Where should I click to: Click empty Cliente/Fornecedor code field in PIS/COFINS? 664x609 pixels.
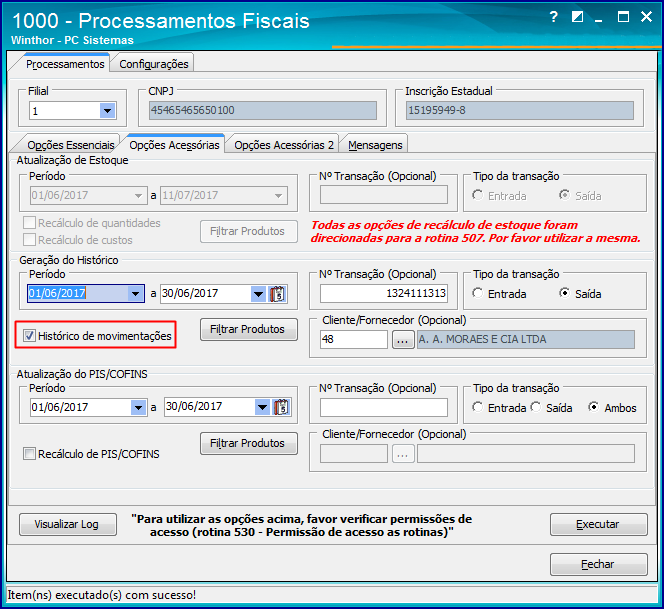(354, 454)
